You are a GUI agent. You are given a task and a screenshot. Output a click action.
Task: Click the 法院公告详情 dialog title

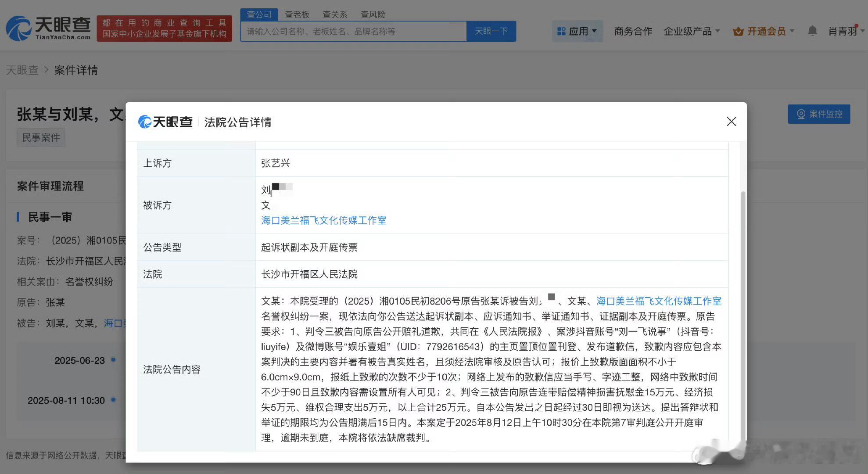(238, 122)
